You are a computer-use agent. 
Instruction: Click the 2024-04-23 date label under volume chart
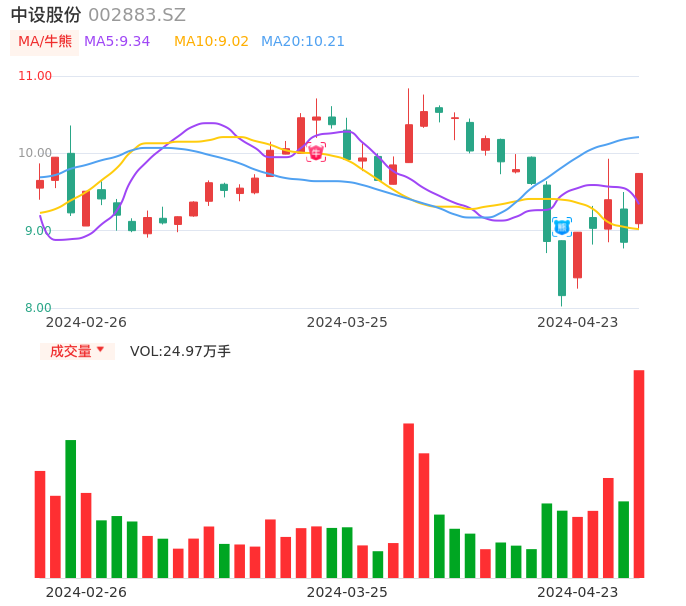[x=578, y=592]
